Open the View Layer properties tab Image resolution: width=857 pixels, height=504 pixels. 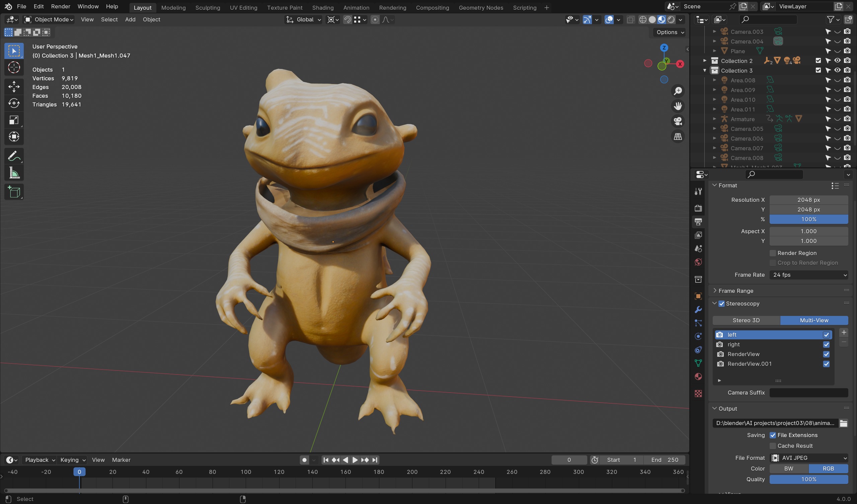[x=698, y=235]
